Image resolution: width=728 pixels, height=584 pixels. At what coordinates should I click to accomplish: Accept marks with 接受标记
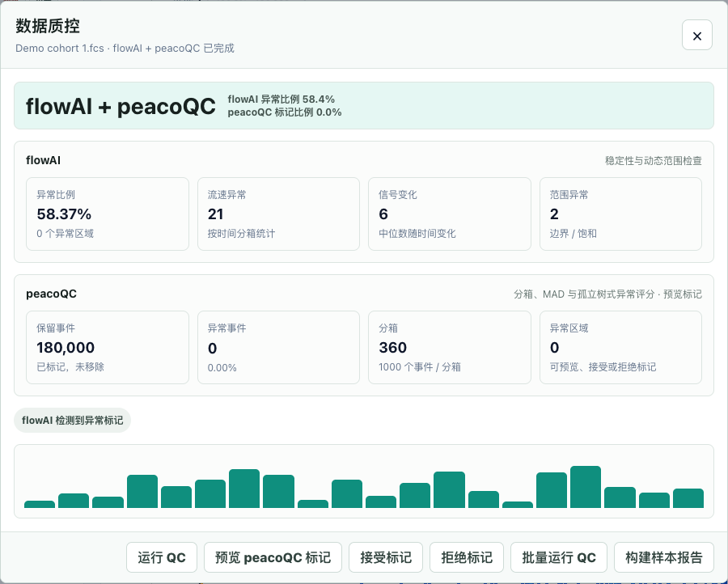[x=386, y=557]
